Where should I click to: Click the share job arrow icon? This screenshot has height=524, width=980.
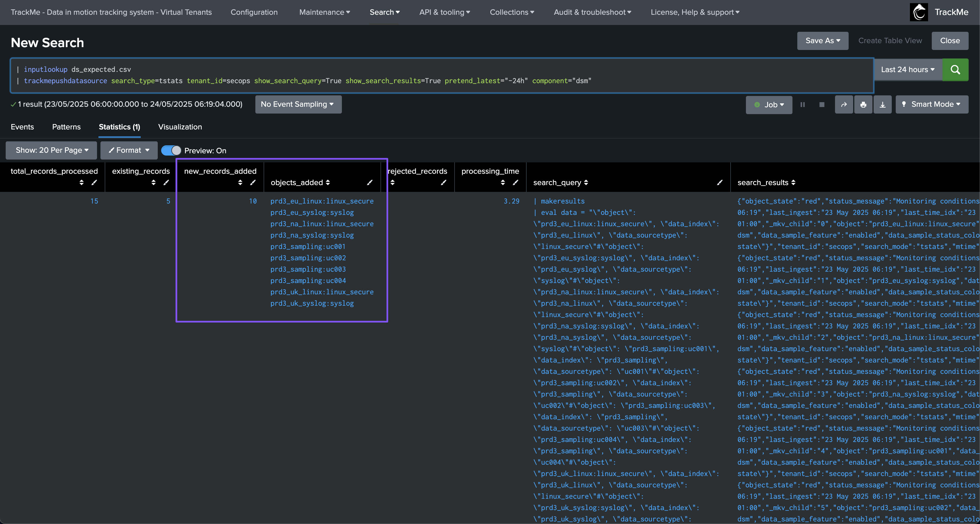pyautogui.click(x=844, y=105)
